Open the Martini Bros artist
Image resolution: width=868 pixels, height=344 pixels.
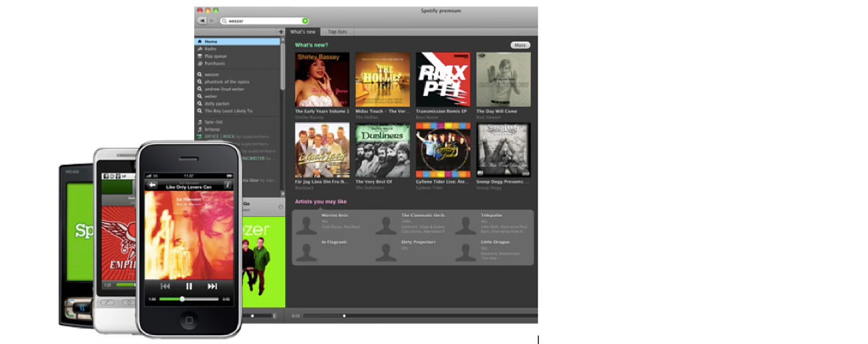335,215
